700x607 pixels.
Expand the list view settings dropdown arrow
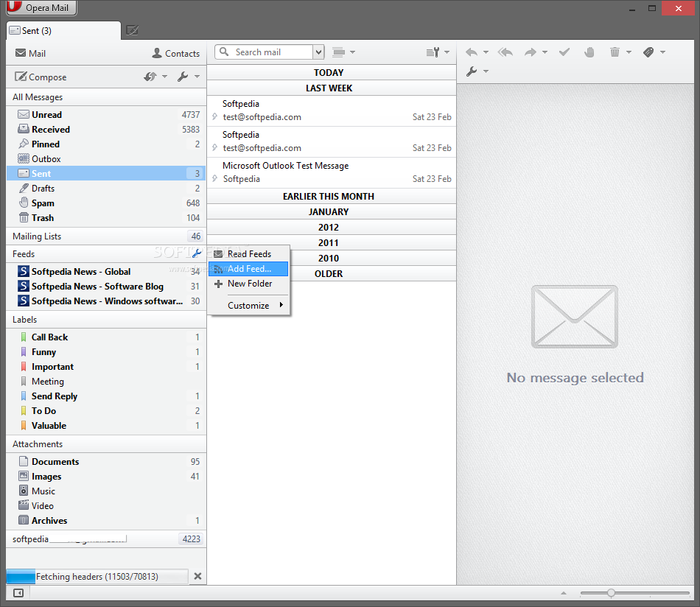[x=447, y=52]
